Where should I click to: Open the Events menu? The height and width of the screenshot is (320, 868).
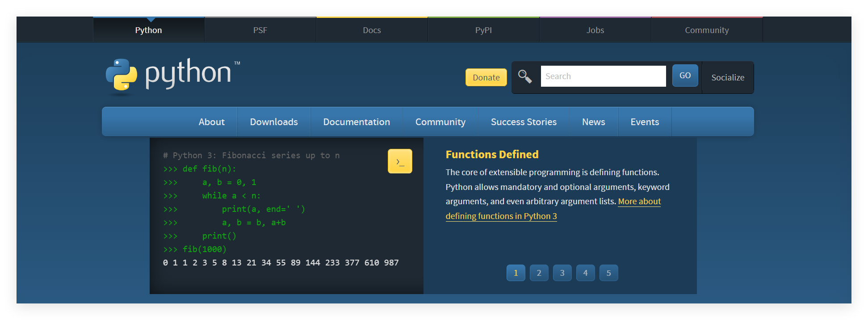[x=645, y=122]
